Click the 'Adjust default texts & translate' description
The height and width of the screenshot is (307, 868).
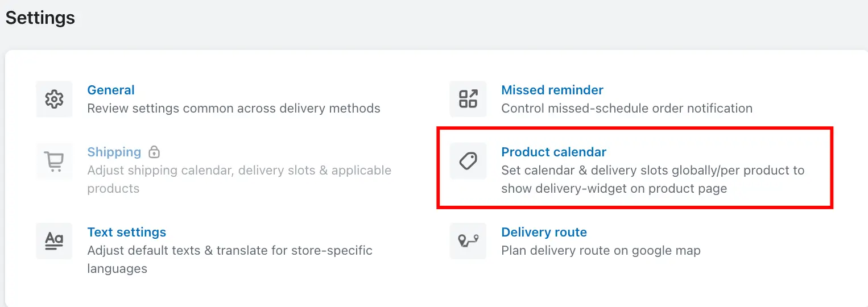[x=230, y=259]
